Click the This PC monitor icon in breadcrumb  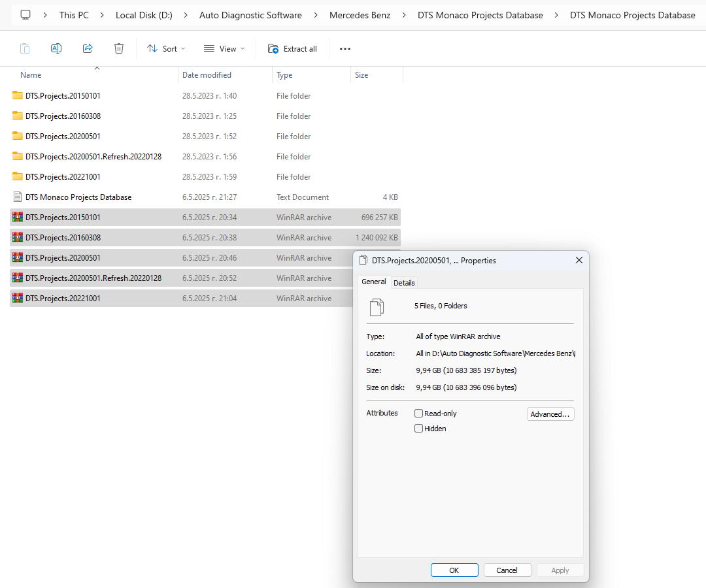[x=25, y=14]
